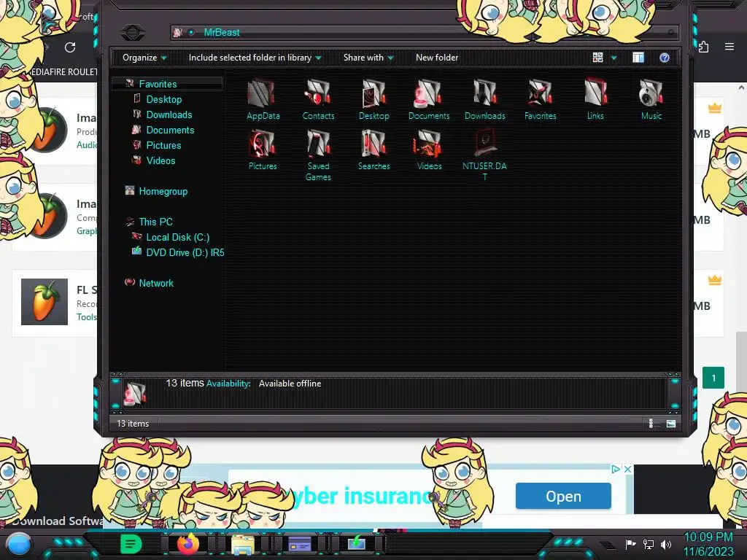Select Favorites in the navigation pane

click(x=158, y=84)
